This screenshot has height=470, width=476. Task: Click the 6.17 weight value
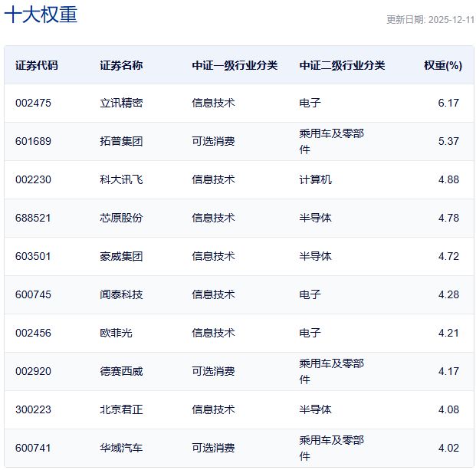click(x=448, y=103)
